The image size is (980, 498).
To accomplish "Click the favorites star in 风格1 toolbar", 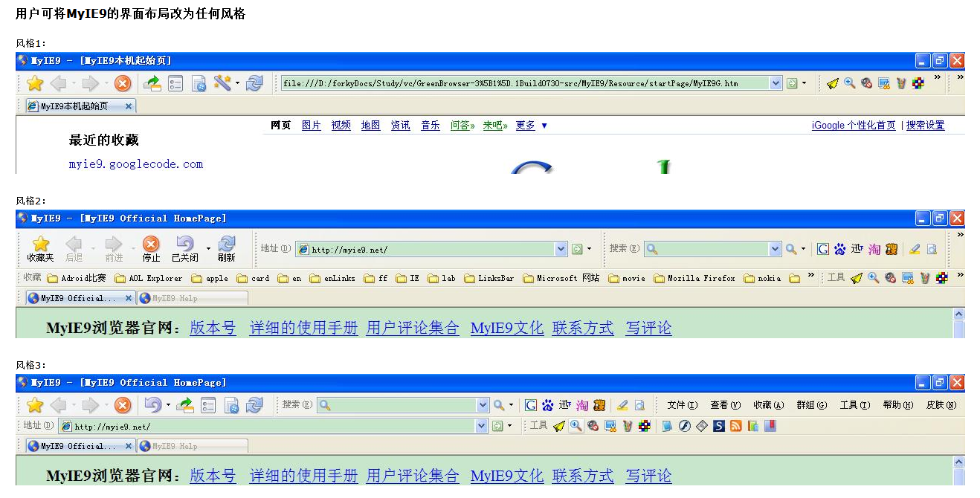I will pos(35,83).
